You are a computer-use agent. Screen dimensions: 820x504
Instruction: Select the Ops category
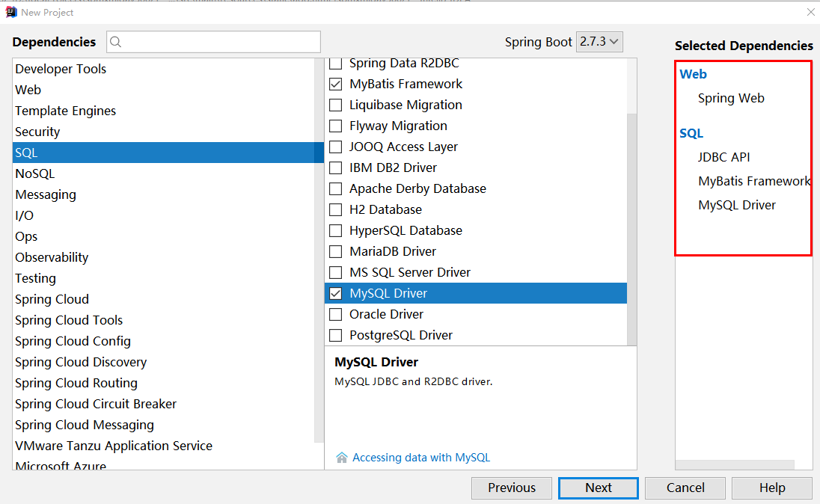163,236
